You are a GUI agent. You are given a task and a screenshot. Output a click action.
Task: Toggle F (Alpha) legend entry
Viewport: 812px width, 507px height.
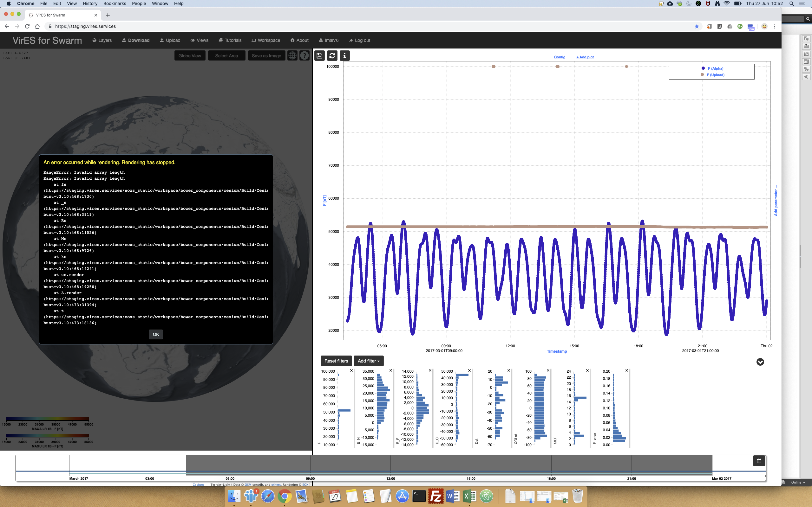(715, 68)
